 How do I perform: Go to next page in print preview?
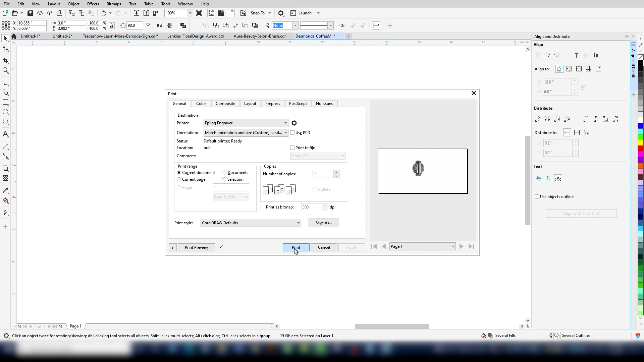(461, 246)
